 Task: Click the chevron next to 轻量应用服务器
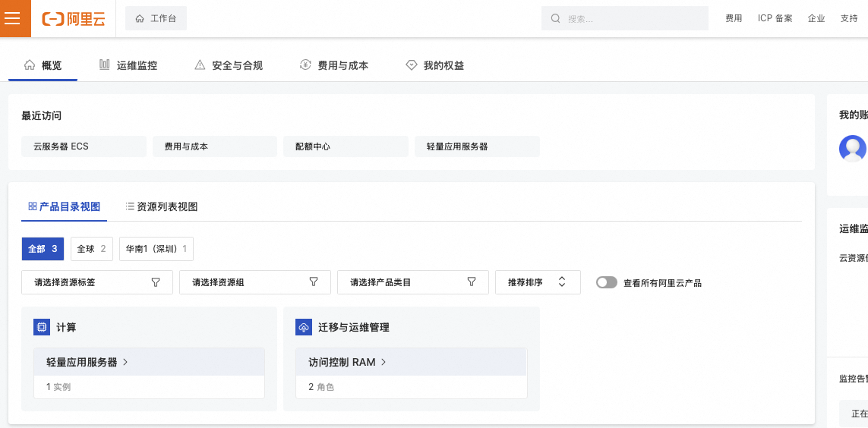pyautogui.click(x=125, y=362)
